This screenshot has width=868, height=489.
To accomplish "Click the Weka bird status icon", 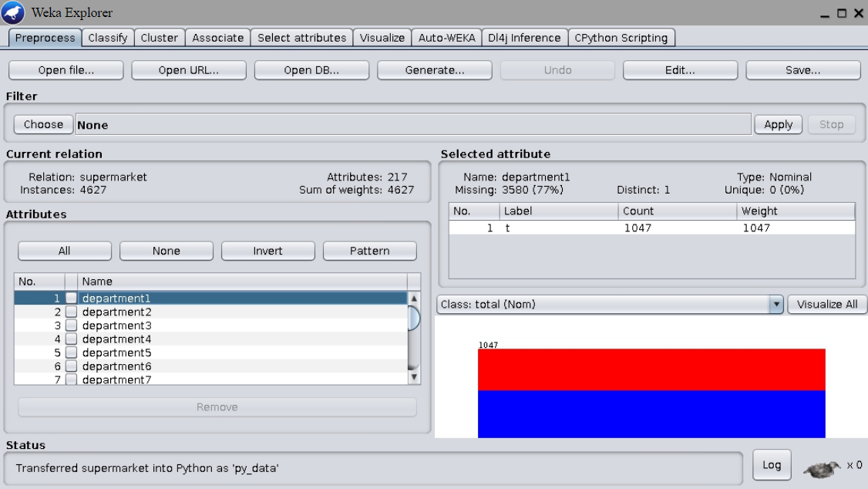I will click(x=822, y=467).
